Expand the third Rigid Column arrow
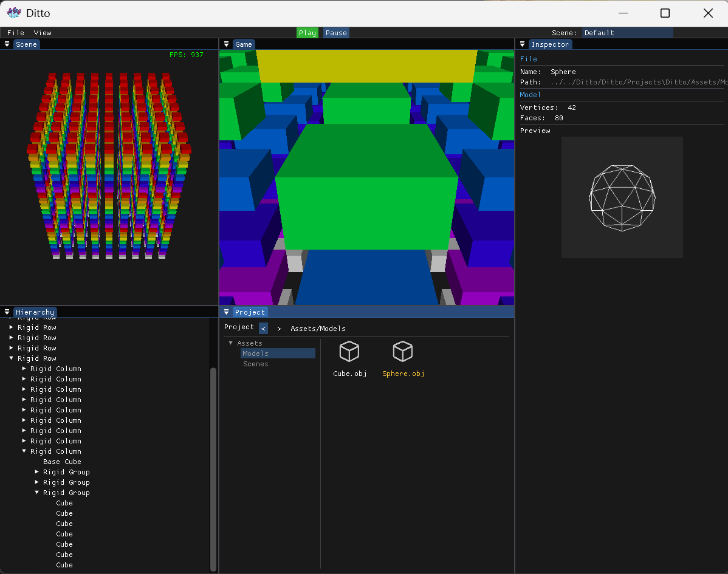 (x=24, y=389)
